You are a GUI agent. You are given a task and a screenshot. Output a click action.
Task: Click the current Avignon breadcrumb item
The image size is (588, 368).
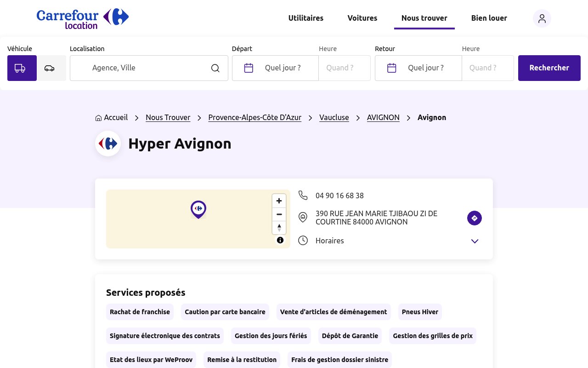(x=432, y=118)
